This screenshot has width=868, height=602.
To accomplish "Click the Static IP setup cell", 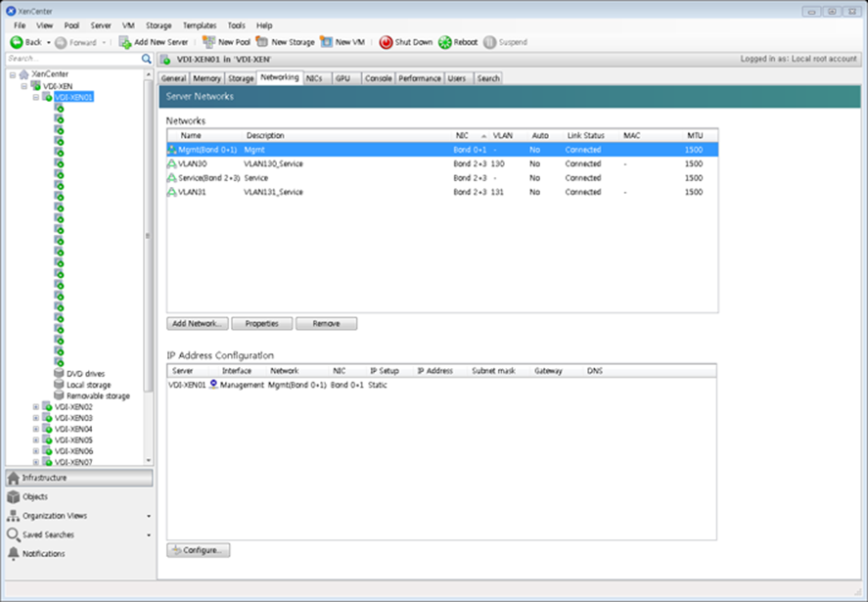I will [378, 385].
